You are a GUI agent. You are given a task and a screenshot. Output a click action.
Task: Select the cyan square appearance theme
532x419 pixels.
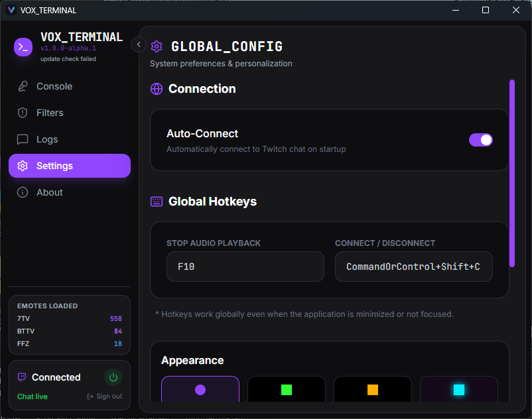[459, 389]
